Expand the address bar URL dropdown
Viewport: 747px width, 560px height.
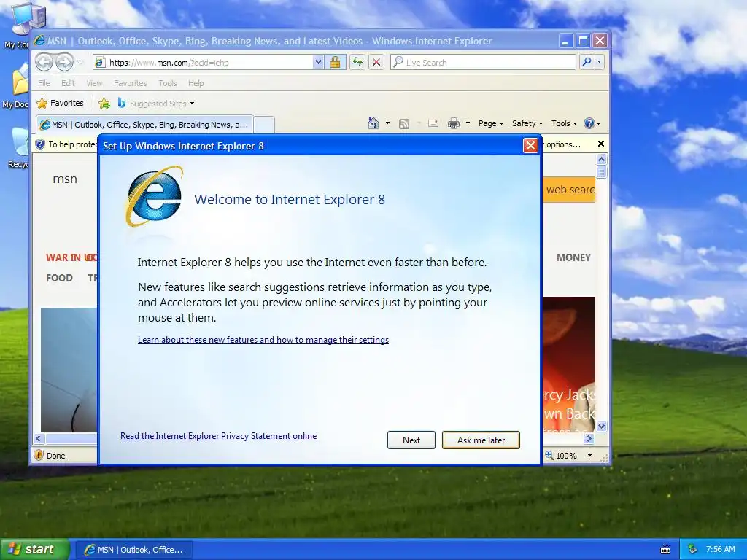coord(318,62)
